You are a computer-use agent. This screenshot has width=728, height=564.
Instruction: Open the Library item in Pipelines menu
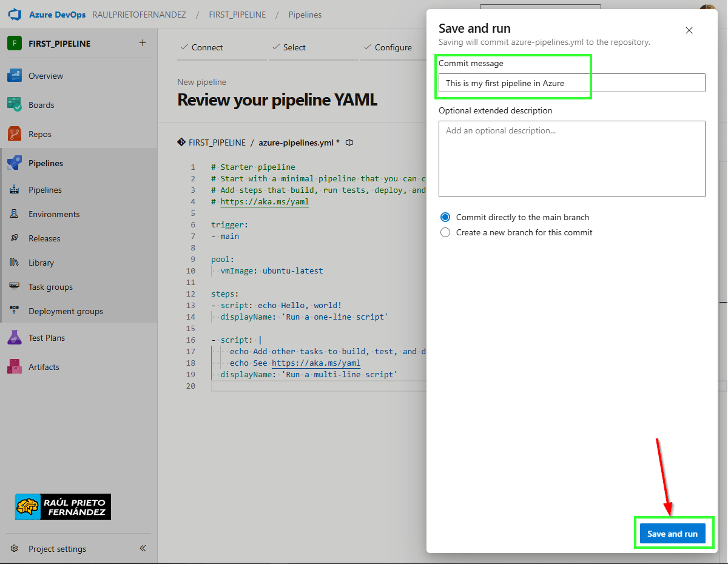click(41, 263)
